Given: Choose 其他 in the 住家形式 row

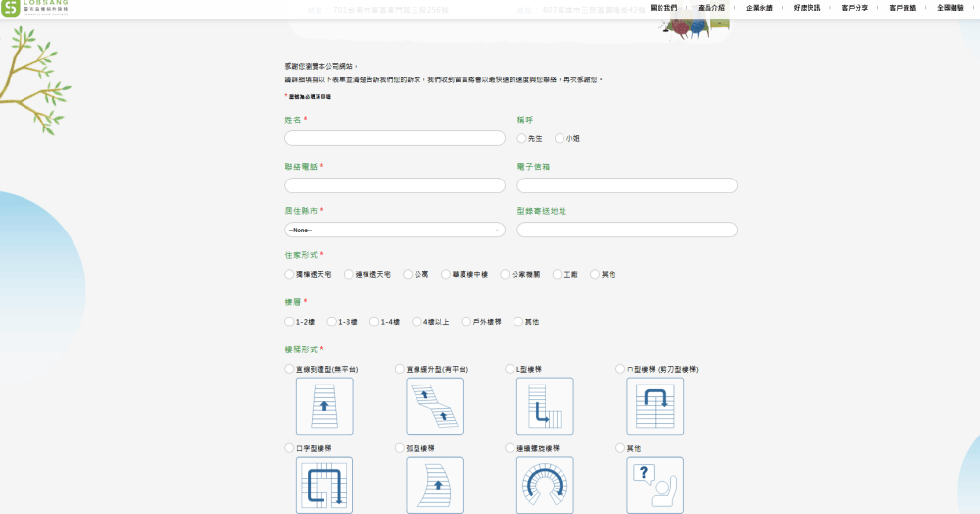Looking at the screenshot, I should (x=595, y=274).
